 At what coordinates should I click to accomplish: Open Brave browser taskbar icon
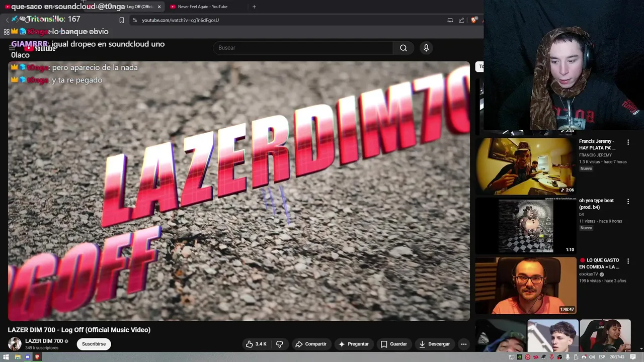tap(37, 357)
